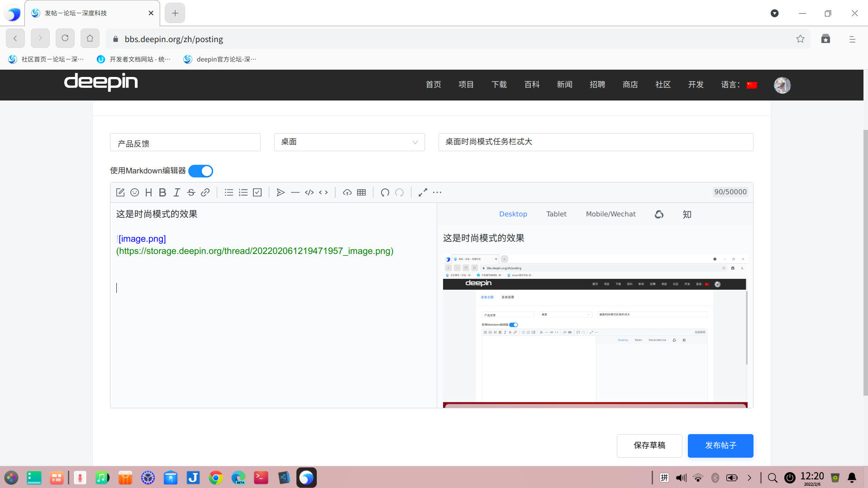Open the browser main menu

tap(852, 39)
